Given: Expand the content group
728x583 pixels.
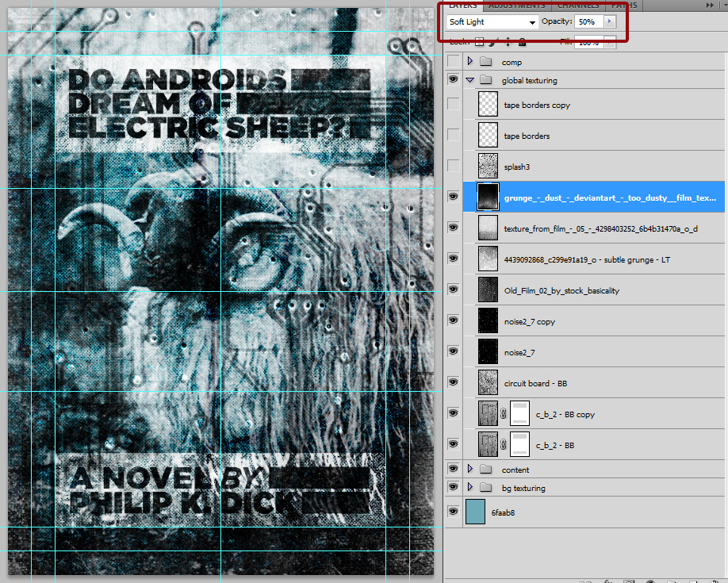Looking at the screenshot, I should tap(469, 469).
